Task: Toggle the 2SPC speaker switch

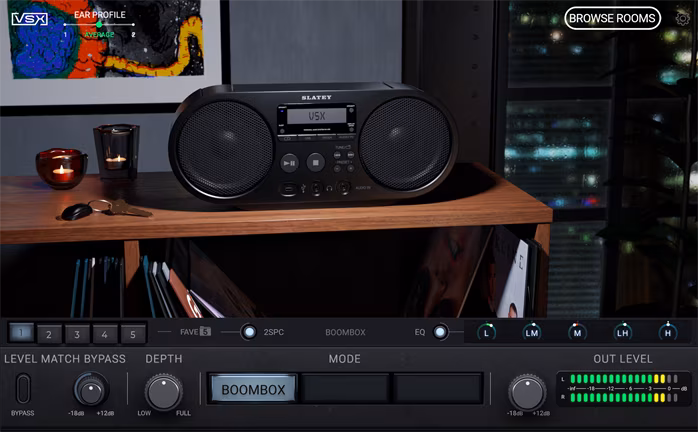Action: pos(248,332)
